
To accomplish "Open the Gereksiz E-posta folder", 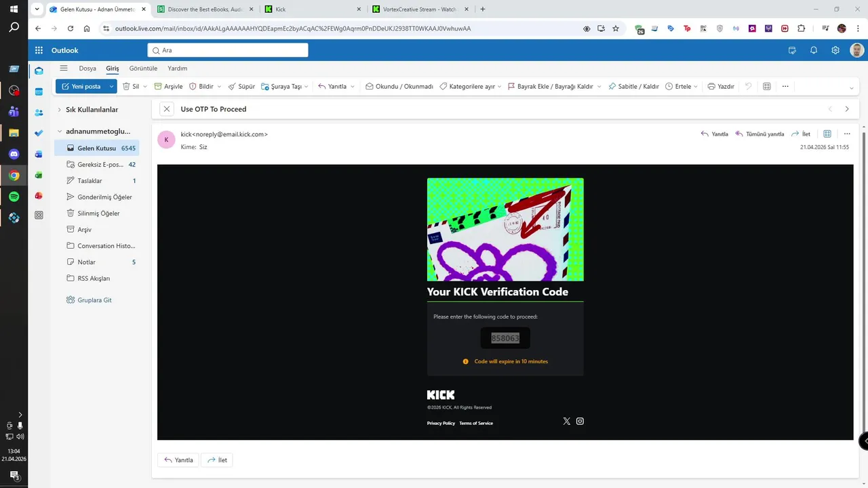I will [97, 164].
